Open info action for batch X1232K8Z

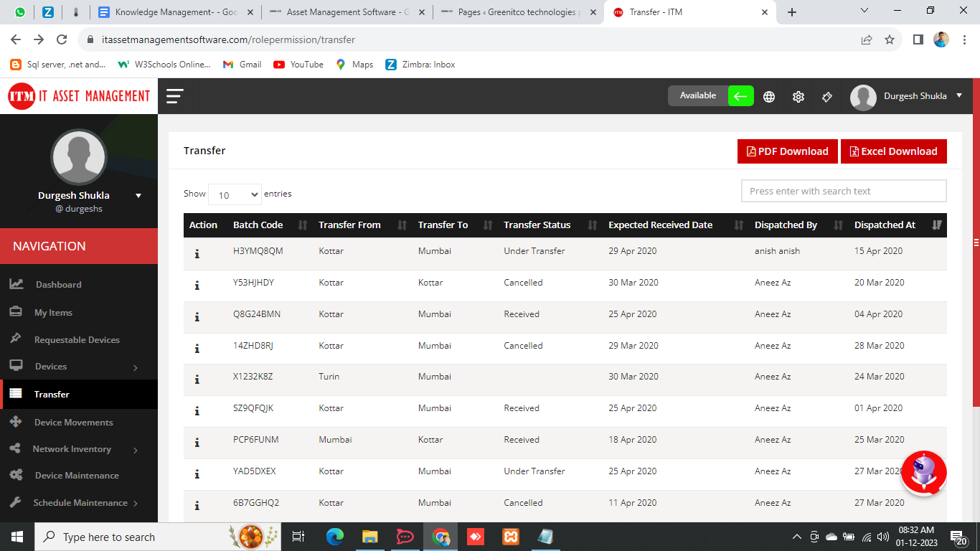point(197,380)
